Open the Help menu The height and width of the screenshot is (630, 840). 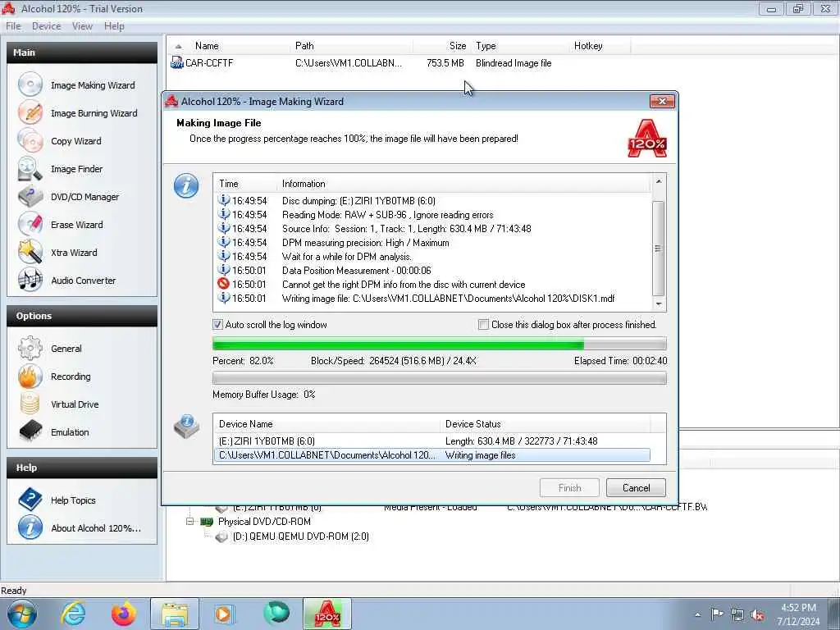[x=114, y=26]
